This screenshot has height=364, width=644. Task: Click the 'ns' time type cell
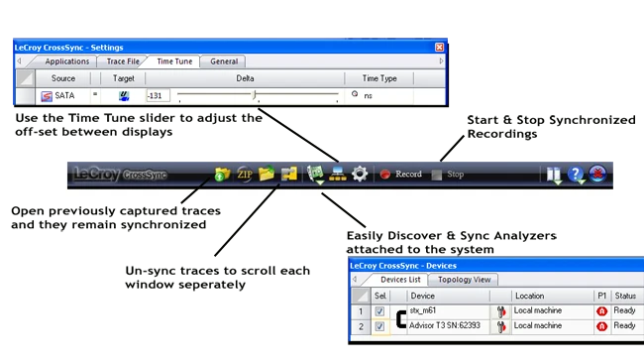tap(368, 96)
